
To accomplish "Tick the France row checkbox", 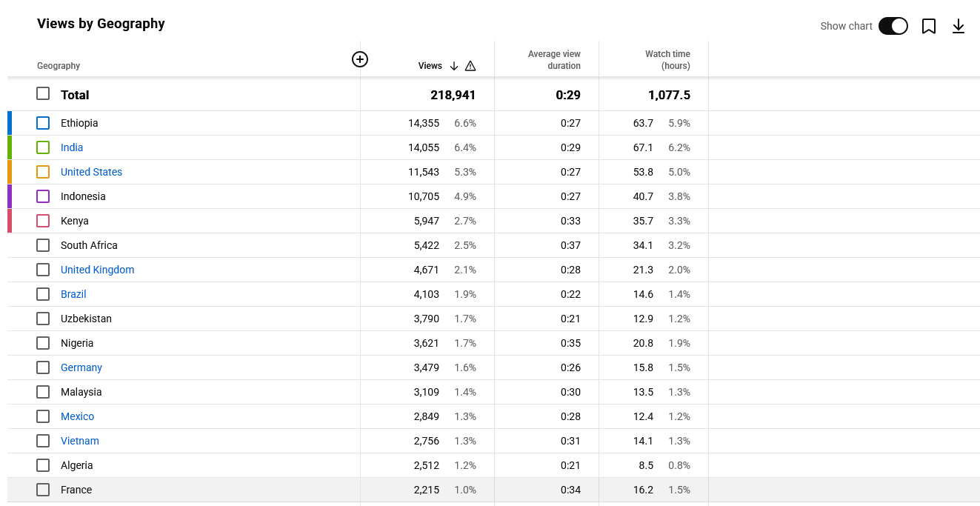I will 43,490.
